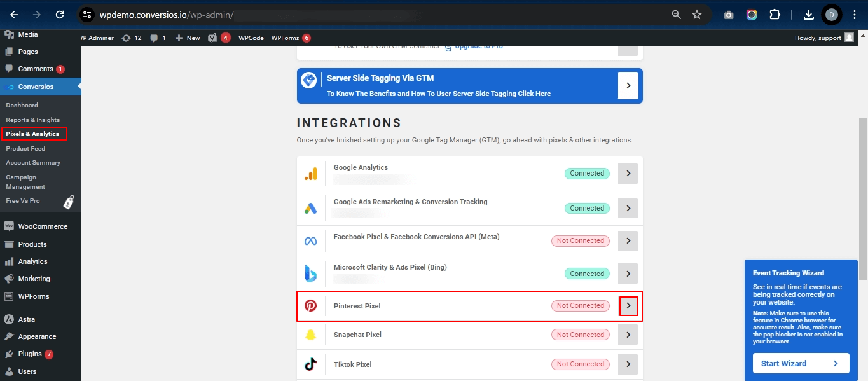868x381 pixels.
Task: Click the Media icon in the sidebar
Action: tap(9, 34)
